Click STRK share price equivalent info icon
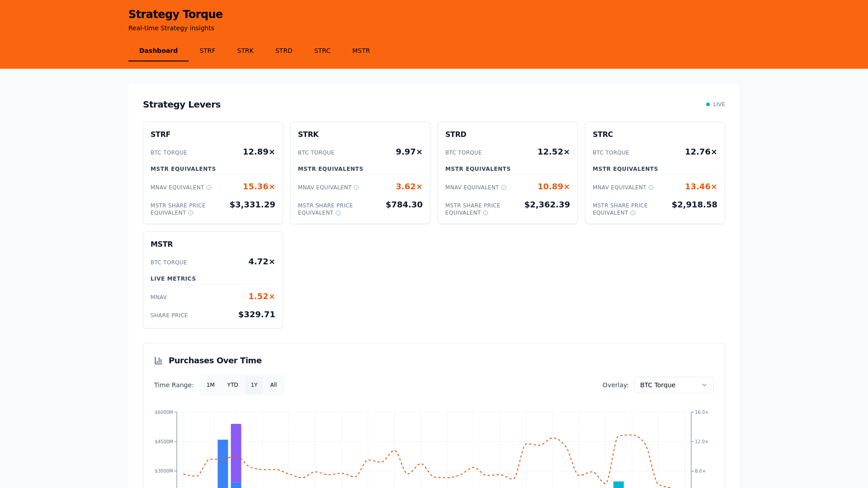This screenshot has height=488, width=868. 338,213
